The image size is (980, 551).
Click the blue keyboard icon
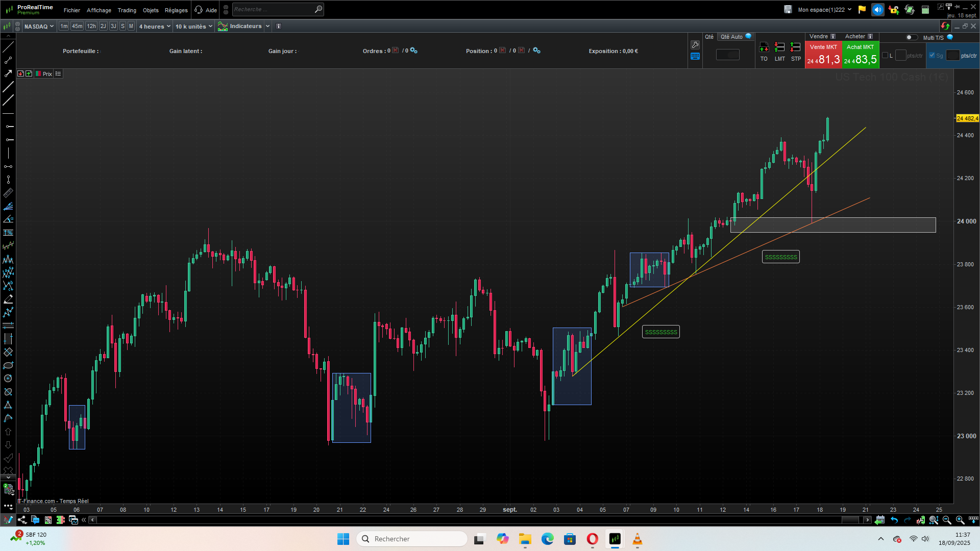695,57
